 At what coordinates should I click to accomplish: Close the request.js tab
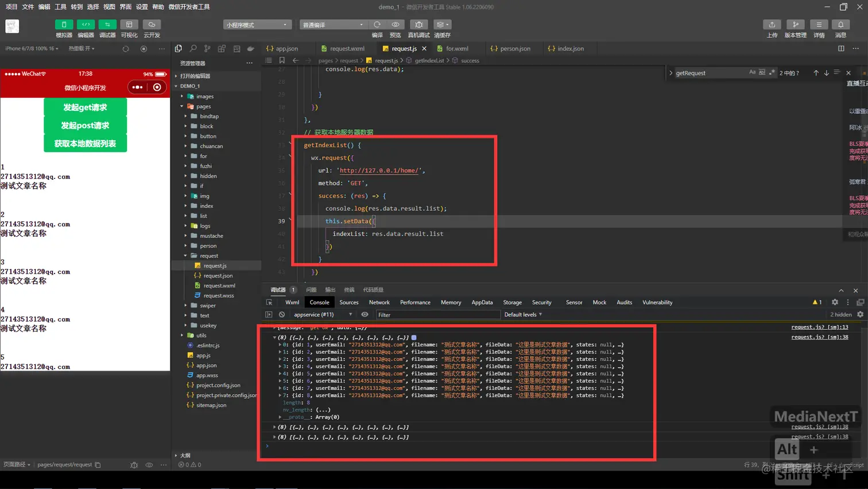[424, 49]
